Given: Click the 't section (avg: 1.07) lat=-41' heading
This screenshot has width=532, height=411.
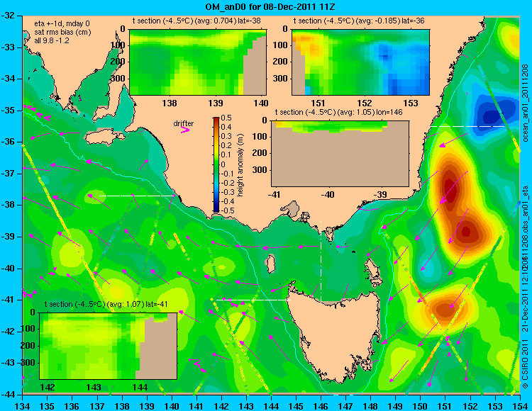Looking at the screenshot, I should (x=106, y=304).
